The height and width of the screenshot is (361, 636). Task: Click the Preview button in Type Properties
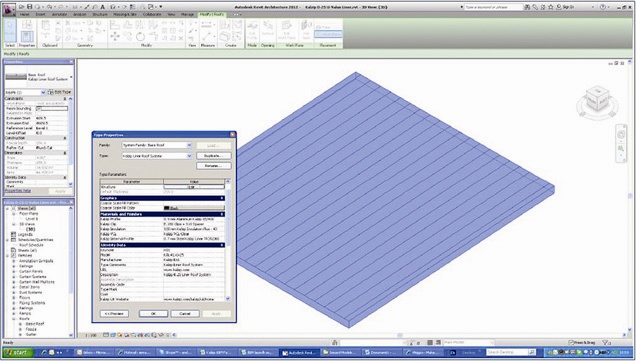114,314
